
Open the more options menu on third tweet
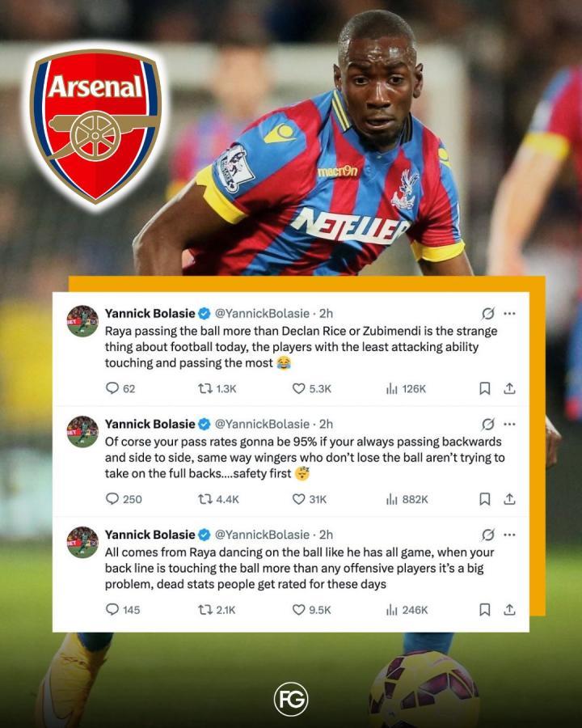coord(509,535)
